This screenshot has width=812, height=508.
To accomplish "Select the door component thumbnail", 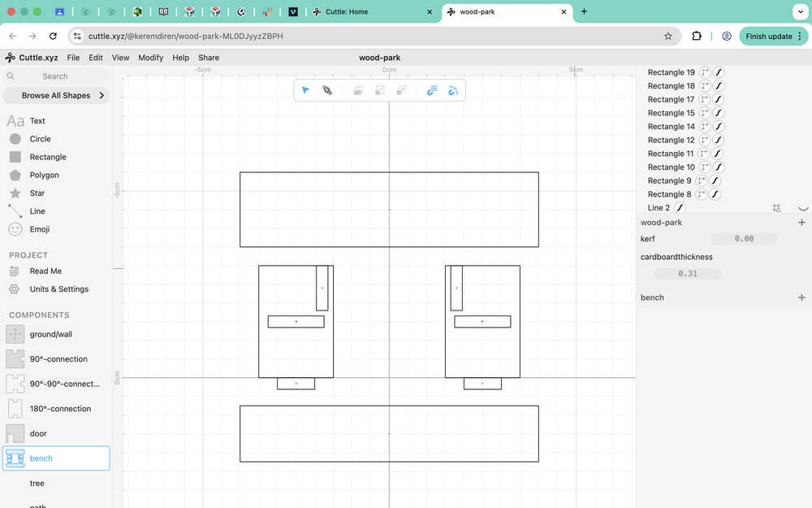I will 15,433.
